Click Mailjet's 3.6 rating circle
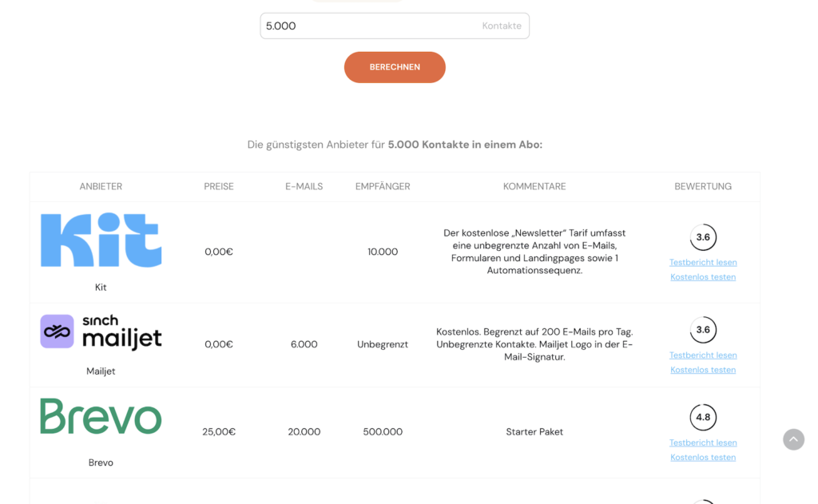 [x=703, y=330]
